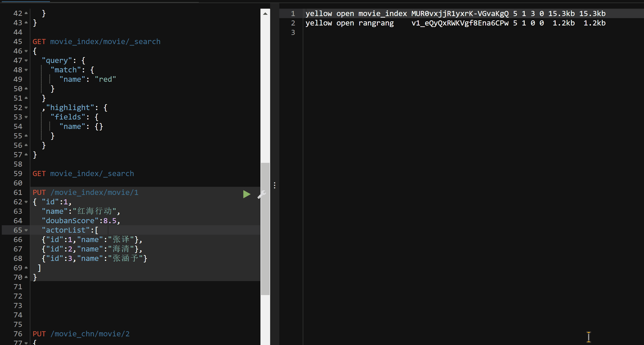Click the GET movie_index/movie/_search line
The image size is (644, 345).
click(x=96, y=42)
